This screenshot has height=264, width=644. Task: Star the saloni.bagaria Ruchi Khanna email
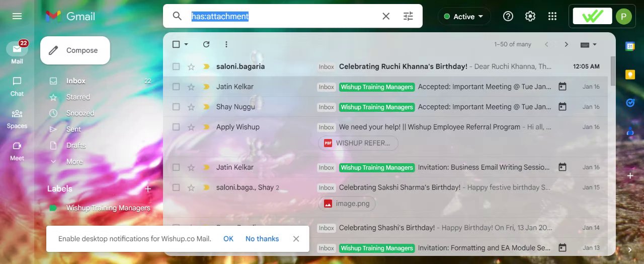pos(191,67)
